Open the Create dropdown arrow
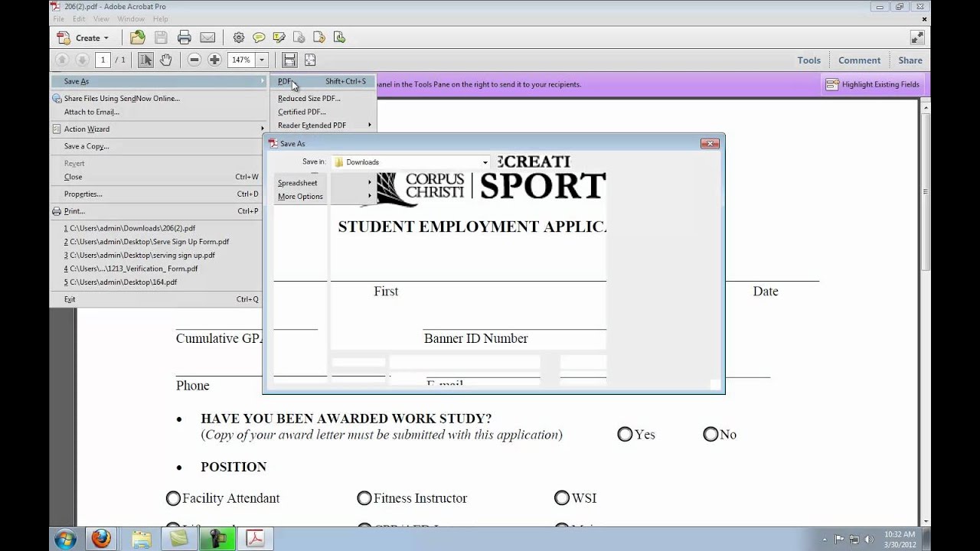This screenshot has height=551, width=980. click(106, 37)
